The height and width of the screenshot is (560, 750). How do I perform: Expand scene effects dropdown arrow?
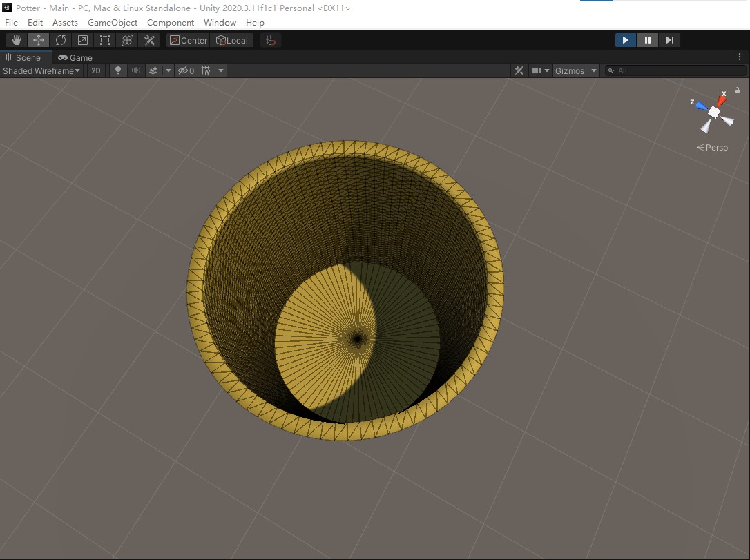(168, 71)
